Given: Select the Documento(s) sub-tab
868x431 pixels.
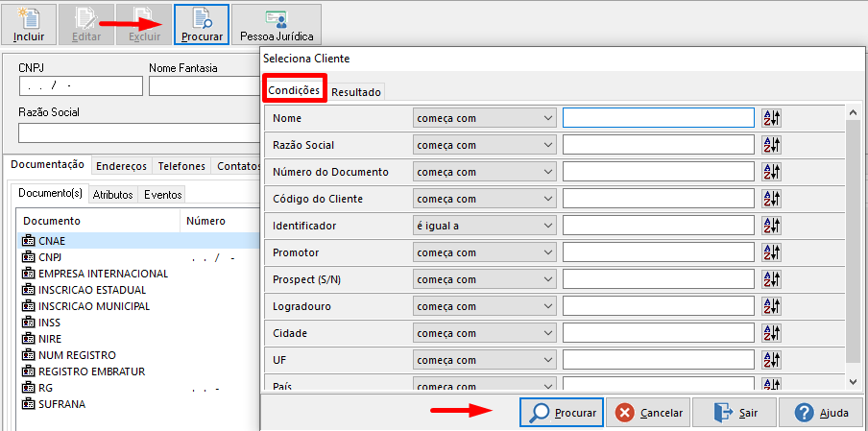Looking at the screenshot, I should [x=50, y=193].
